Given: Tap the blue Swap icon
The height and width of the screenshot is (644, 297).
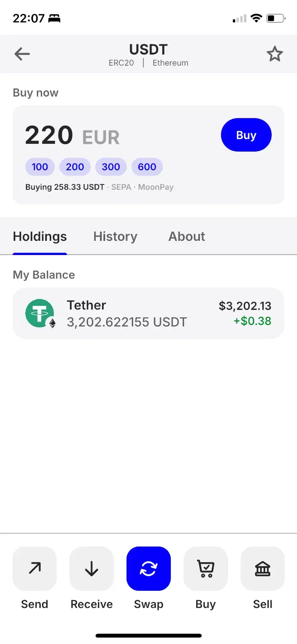Looking at the screenshot, I should coord(148,568).
